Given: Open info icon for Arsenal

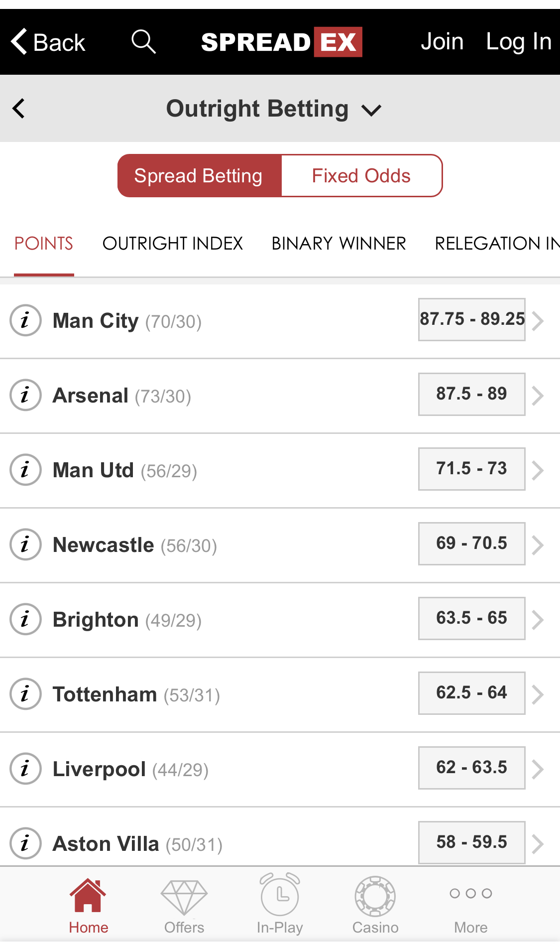Looking at the screenshot, I should point(25,395).
